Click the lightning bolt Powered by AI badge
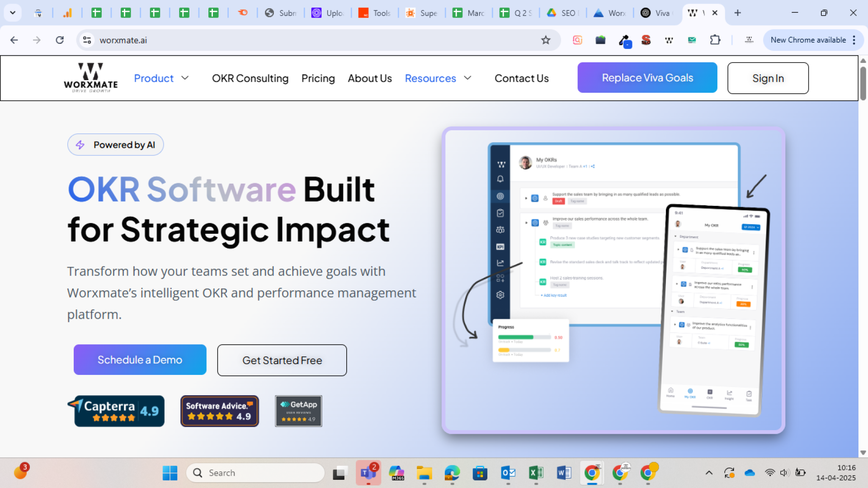868x488 pixels. point(116,144)
